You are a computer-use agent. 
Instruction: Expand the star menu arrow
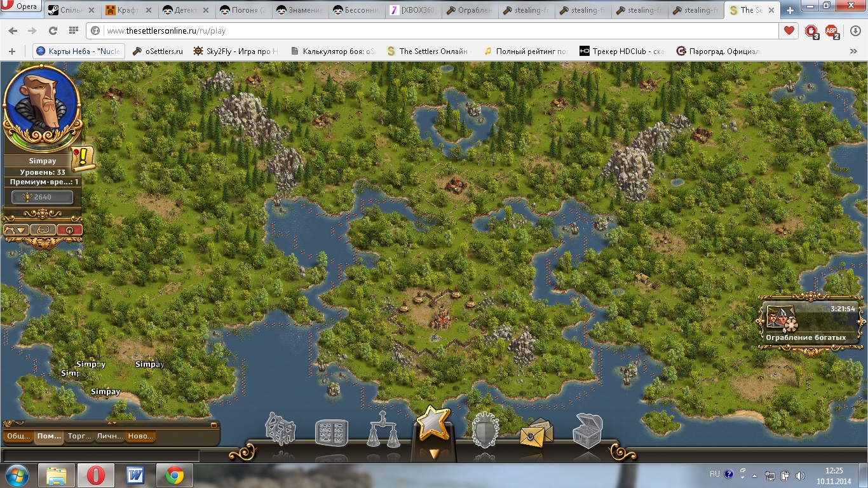(434, 454)
